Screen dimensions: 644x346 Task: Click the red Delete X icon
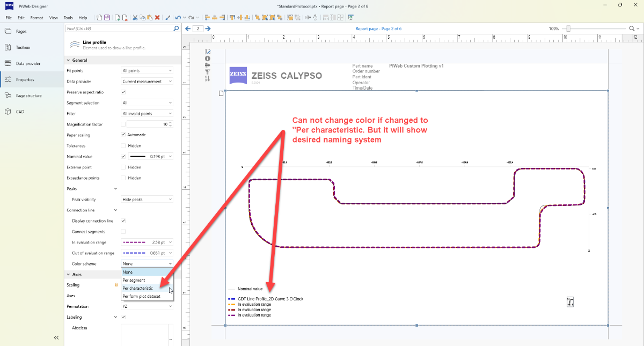coord(157,18)
